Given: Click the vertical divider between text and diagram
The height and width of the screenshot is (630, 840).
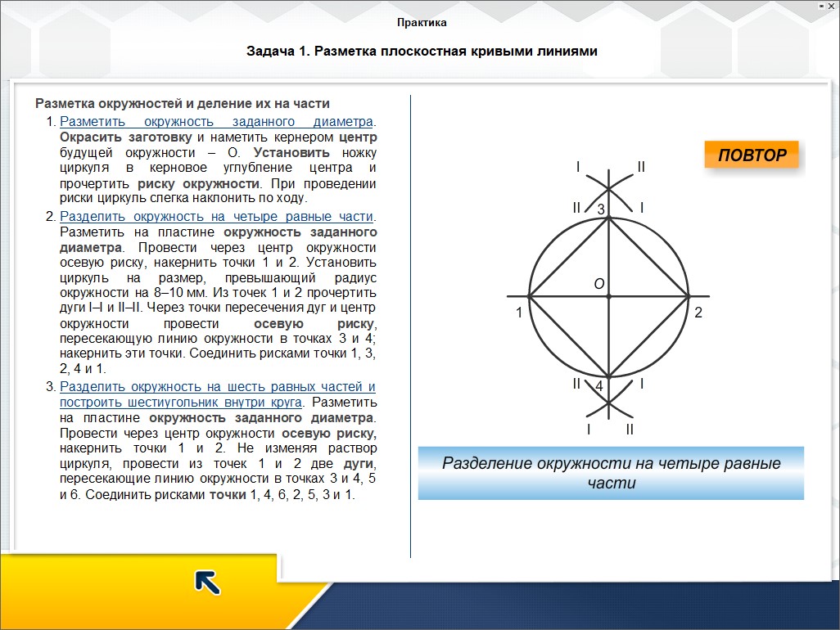Looking at the screenshot, I should click(410, 327).
